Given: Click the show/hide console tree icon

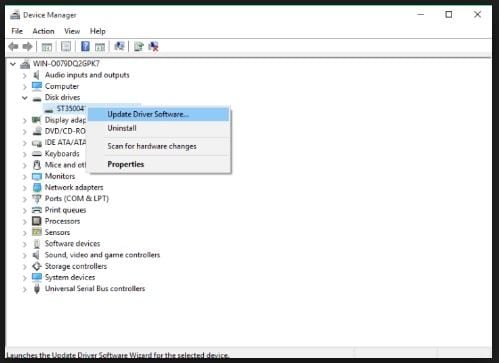Looking at the screenshot, I should point(47,47).
